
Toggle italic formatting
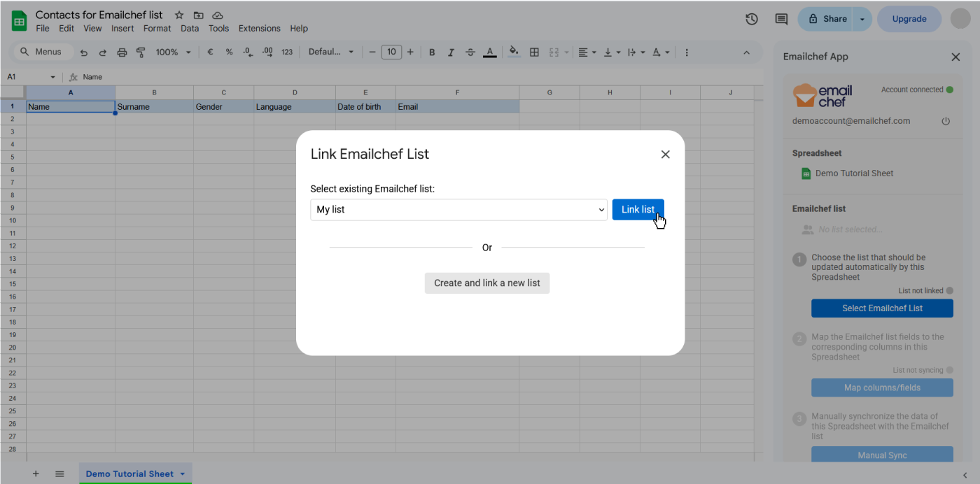click(x=451, y=52)
